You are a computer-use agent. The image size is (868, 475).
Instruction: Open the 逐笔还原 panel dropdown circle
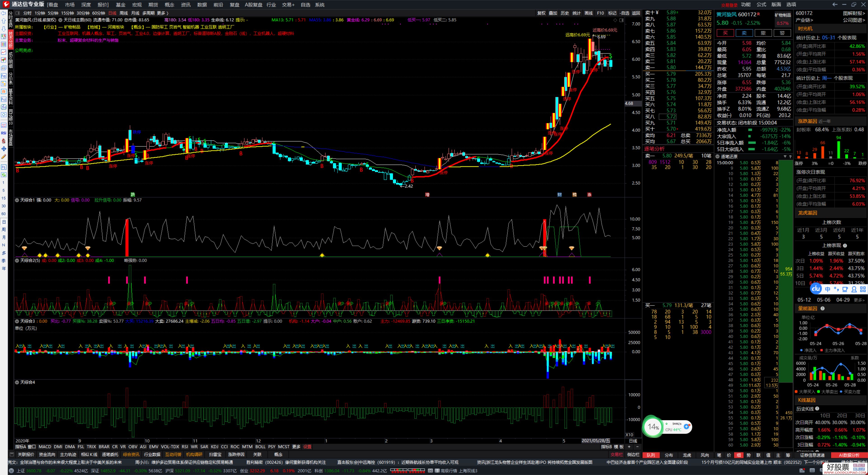(x=717, y=157)
